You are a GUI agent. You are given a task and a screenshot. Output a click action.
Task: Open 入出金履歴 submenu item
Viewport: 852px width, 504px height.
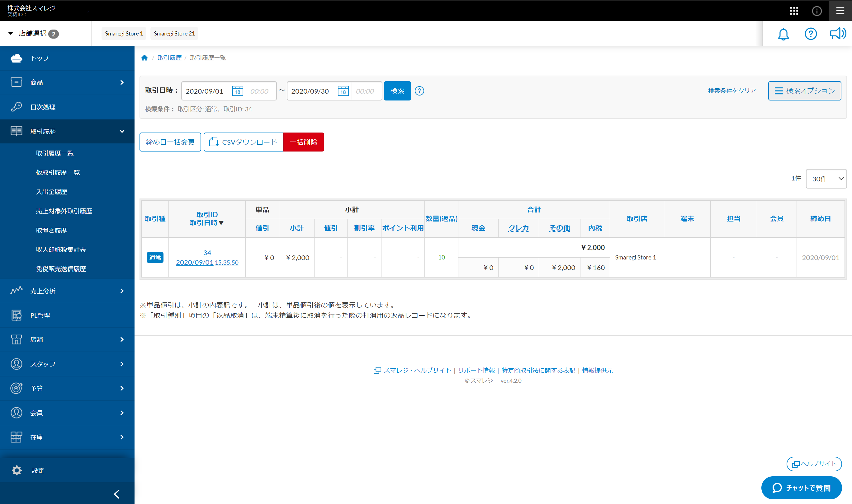[52, 192]
